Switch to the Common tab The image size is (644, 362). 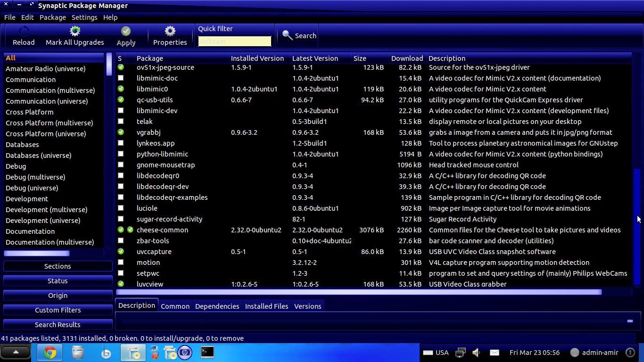tap(175, 306)
